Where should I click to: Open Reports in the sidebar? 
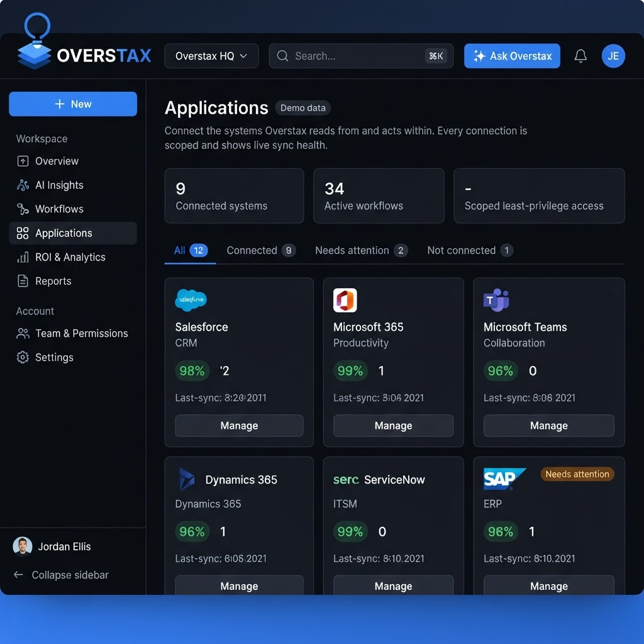tap(73, 281)
